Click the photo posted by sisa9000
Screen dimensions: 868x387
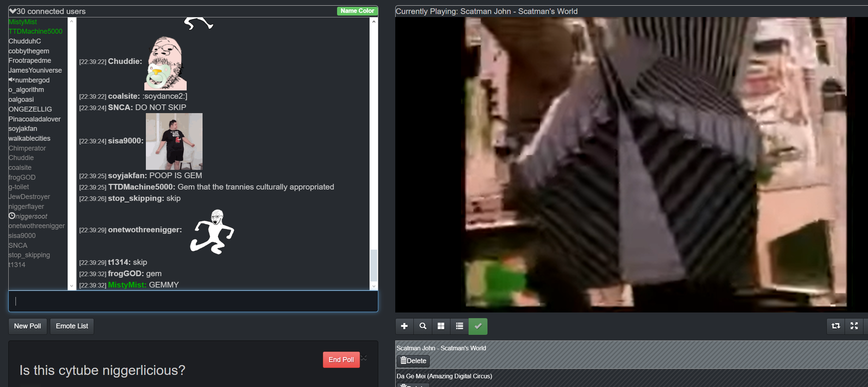click(174, 141)
